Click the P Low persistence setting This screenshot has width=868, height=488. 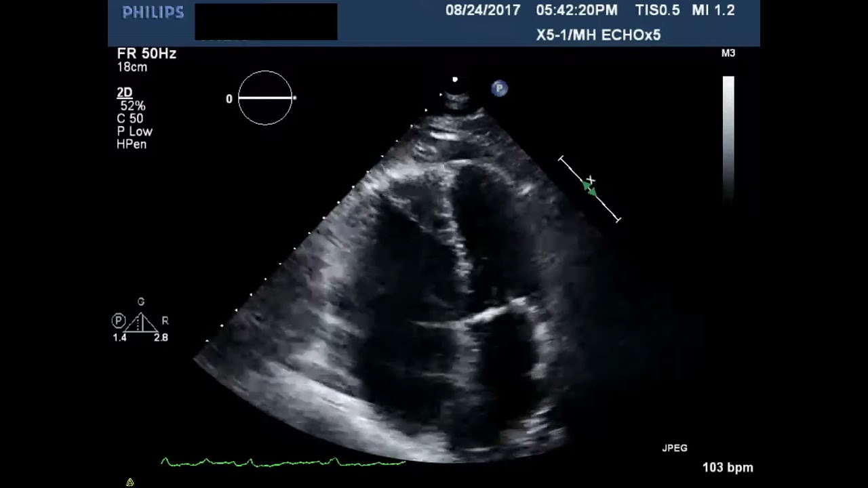[x=134, y=131]
